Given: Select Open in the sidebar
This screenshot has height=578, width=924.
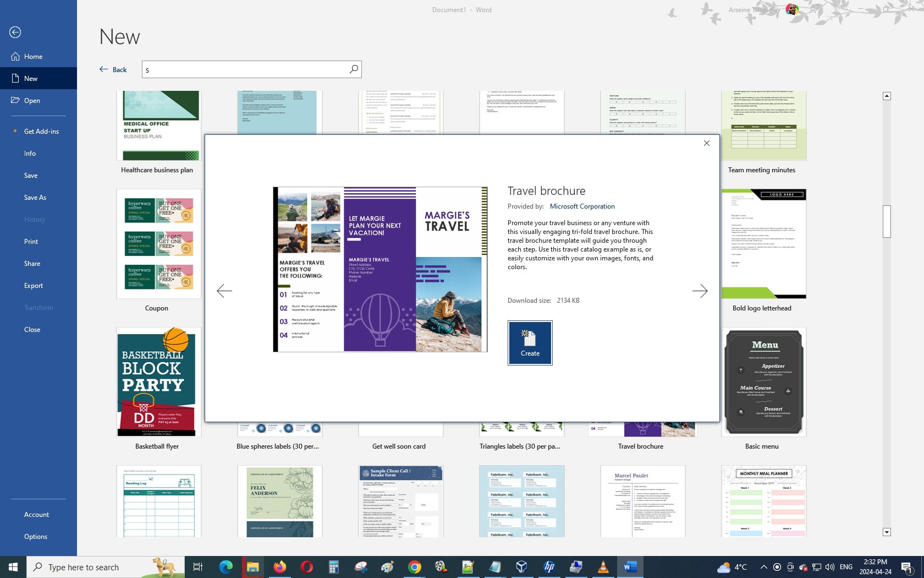Looking at the screenshot, I should point(32,101).
